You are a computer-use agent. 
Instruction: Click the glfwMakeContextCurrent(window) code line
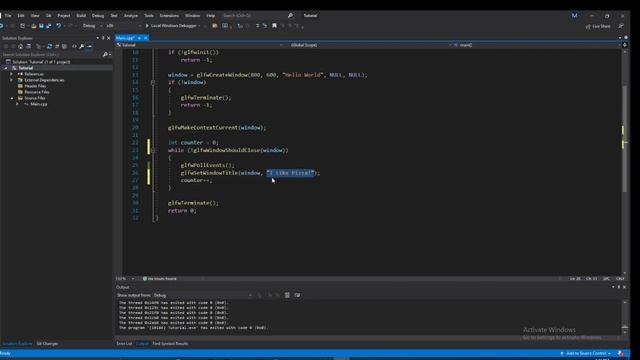pos(217,128)
